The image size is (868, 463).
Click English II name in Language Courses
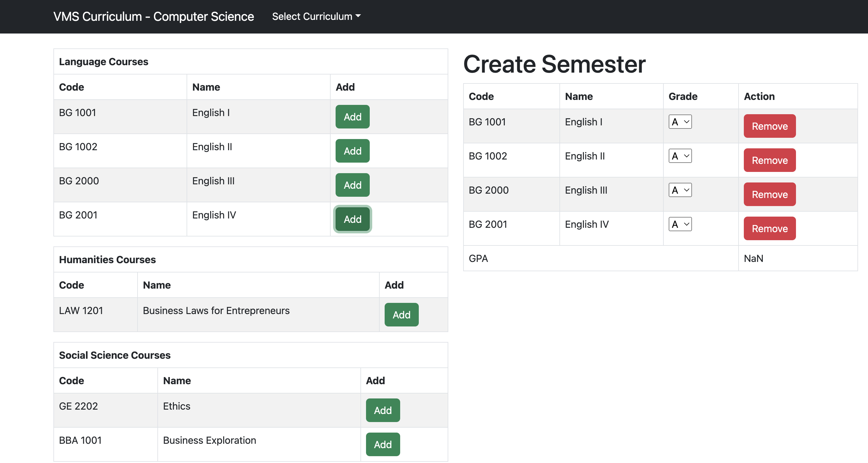pos(212,146)
